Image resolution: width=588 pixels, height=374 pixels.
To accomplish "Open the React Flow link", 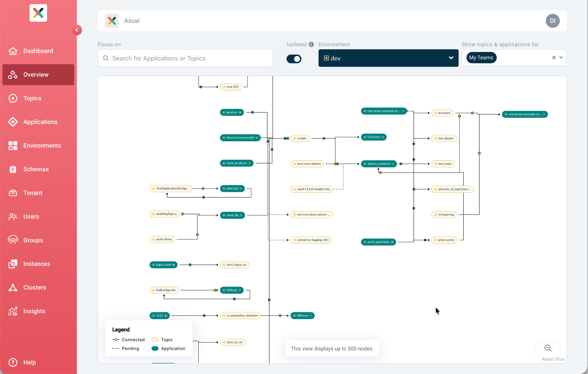I will coord(553,359).
